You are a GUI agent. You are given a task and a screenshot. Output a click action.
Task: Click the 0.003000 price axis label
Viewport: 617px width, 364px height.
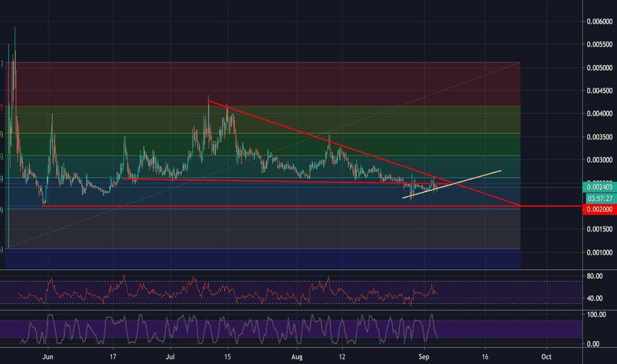click(599, 159)
